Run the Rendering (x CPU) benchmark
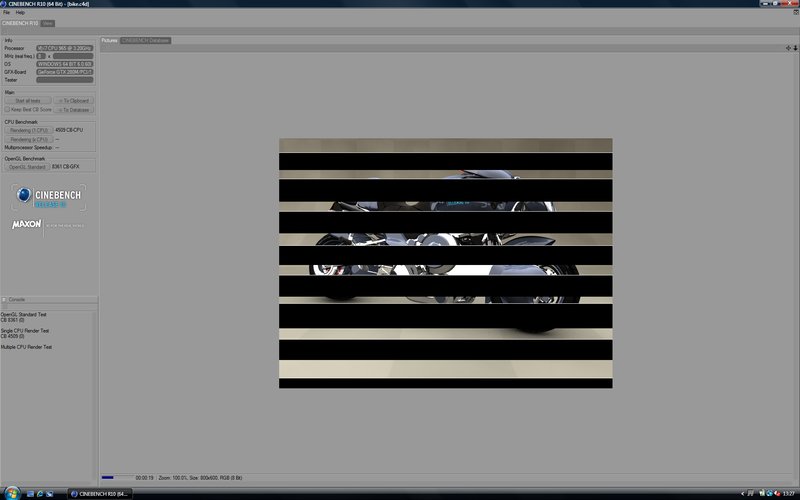The width and height of the screenshot is (800, 500). (x=29, y=139)
